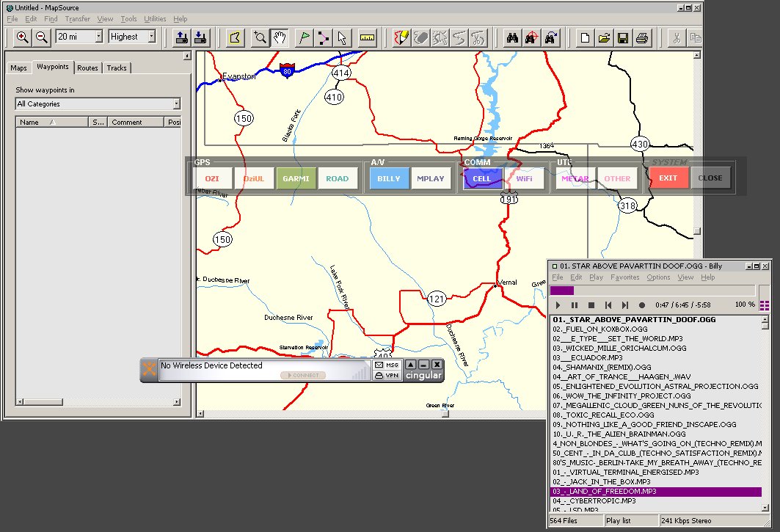
Task: Click the WiFi launcher button
Action: tap(524, 178)
